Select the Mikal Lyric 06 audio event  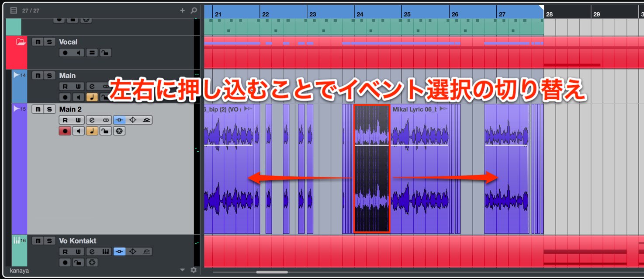[420, 168]
